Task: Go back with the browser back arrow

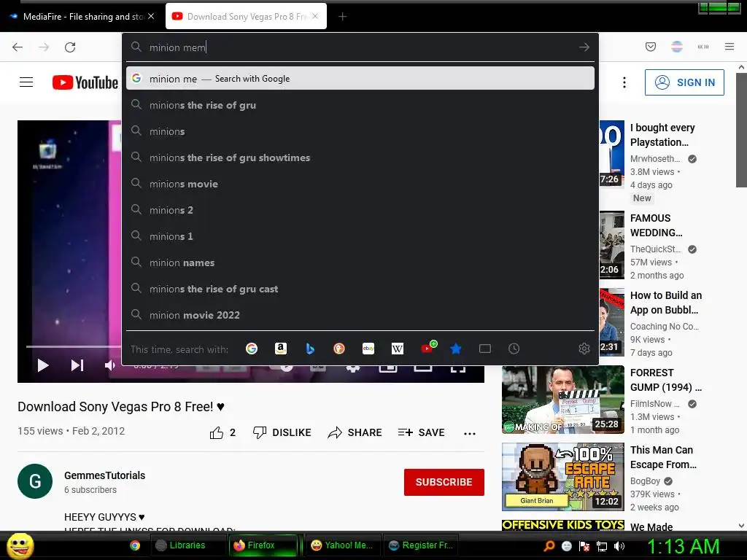Action: point(18,47)
